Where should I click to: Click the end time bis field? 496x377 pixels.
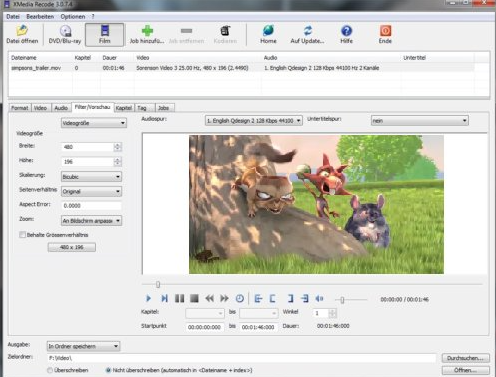[258, 327]
